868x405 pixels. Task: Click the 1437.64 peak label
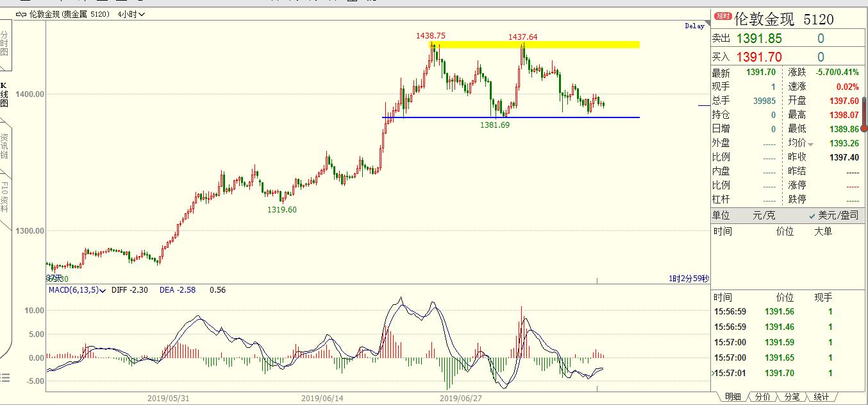coord(523,37)
